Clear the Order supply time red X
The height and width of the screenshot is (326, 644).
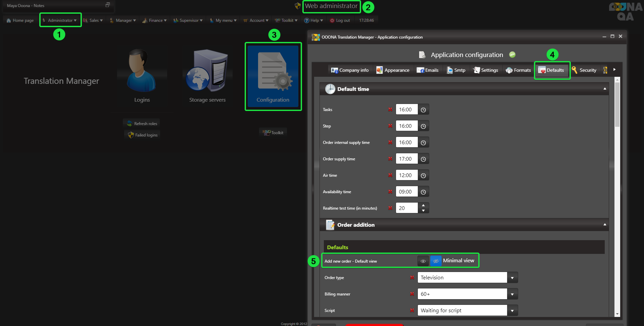[390, 159]
